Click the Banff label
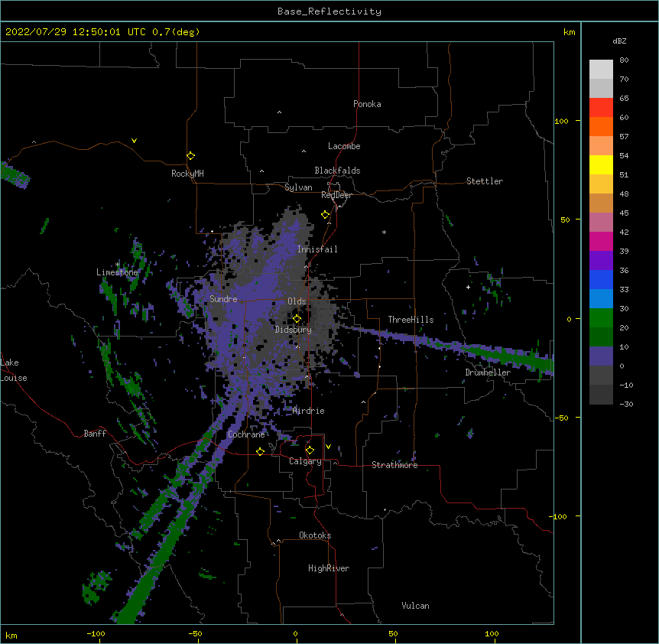 click(95, 434)
